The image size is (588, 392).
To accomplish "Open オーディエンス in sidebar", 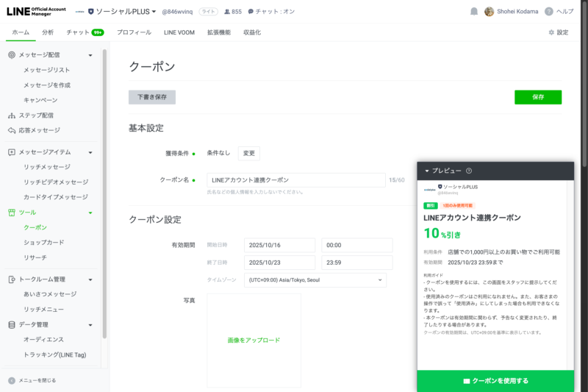I will pyautogui.click(x=43, y=340).
